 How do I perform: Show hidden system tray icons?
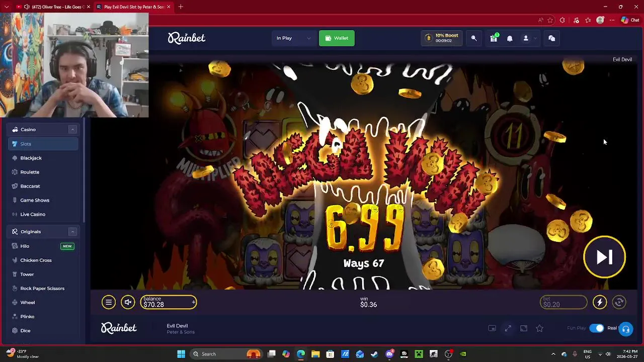point(553,354)
